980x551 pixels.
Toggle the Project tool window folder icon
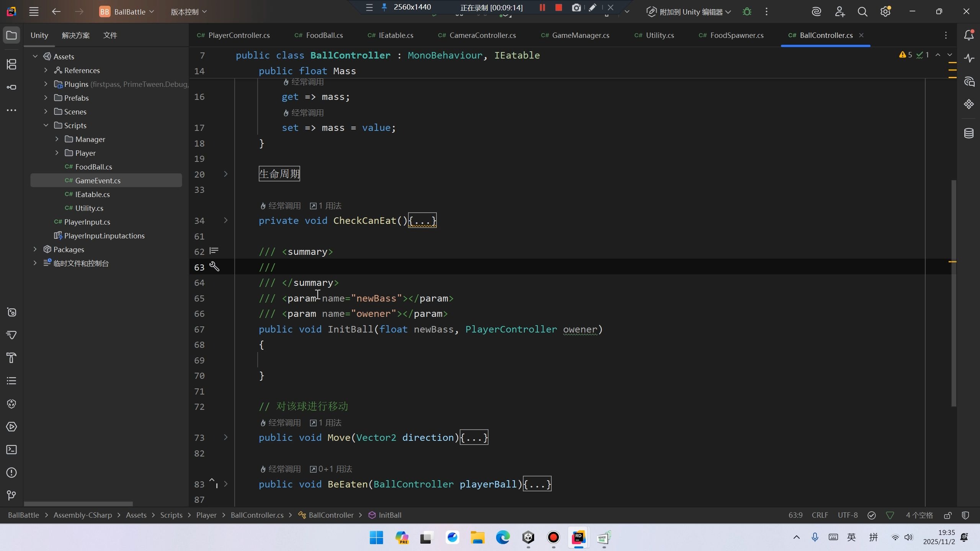11,36
